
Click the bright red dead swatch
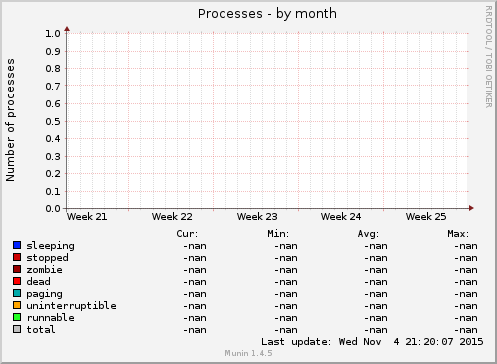coord(17,281)
